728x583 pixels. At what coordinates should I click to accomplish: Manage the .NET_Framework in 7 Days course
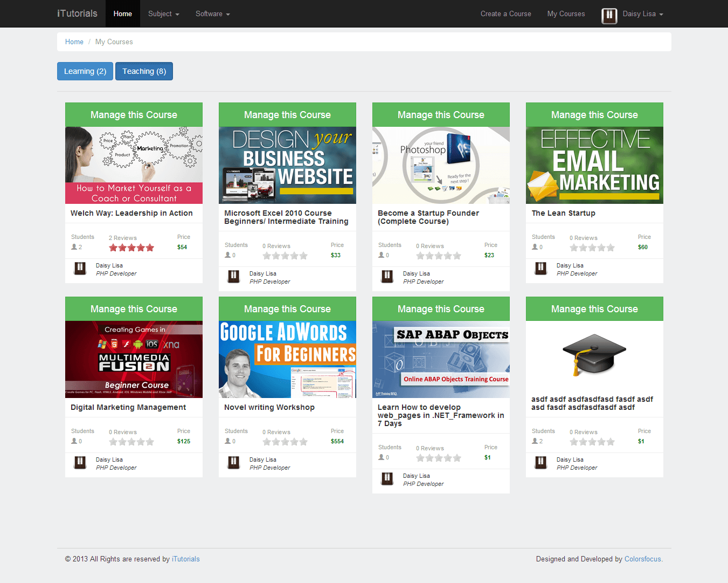coord(441,308)
